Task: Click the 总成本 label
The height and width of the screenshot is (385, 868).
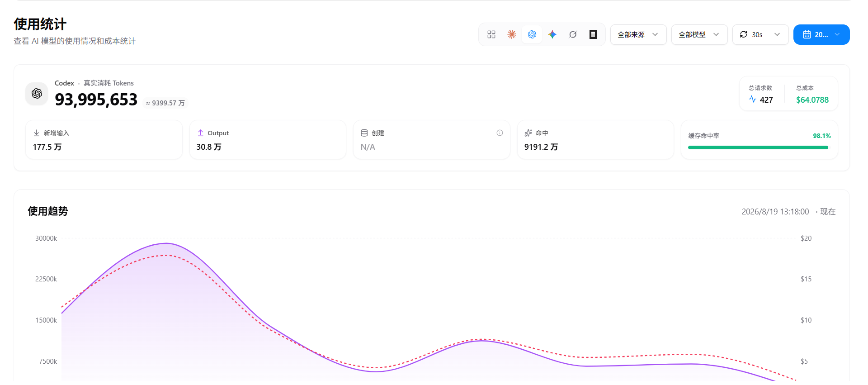Action: pos(805,88)
